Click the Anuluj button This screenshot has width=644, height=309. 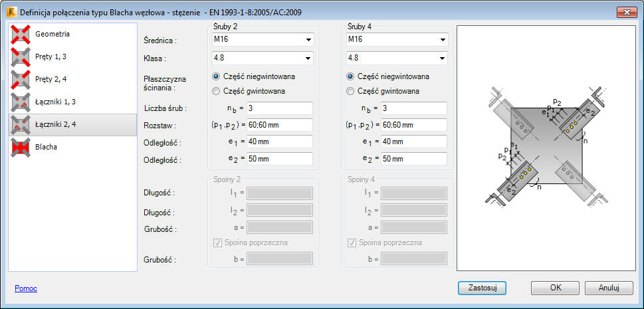pos(609,288)
